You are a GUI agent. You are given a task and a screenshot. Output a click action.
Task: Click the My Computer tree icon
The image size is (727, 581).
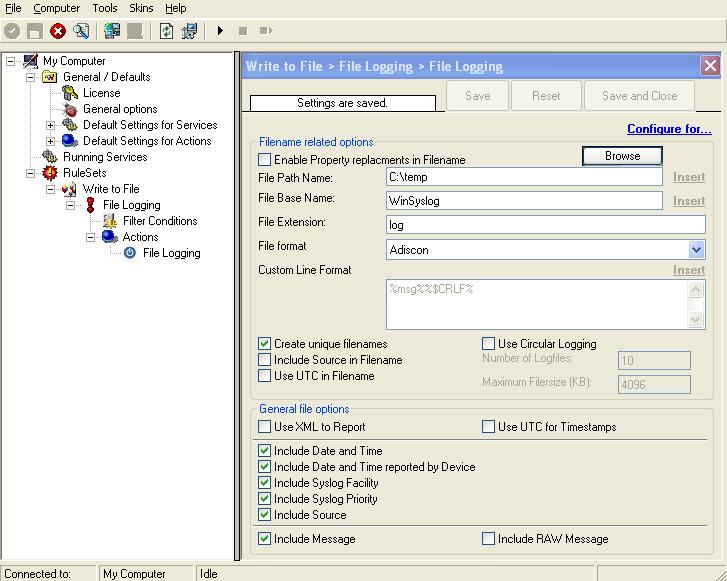pos(31,61)
